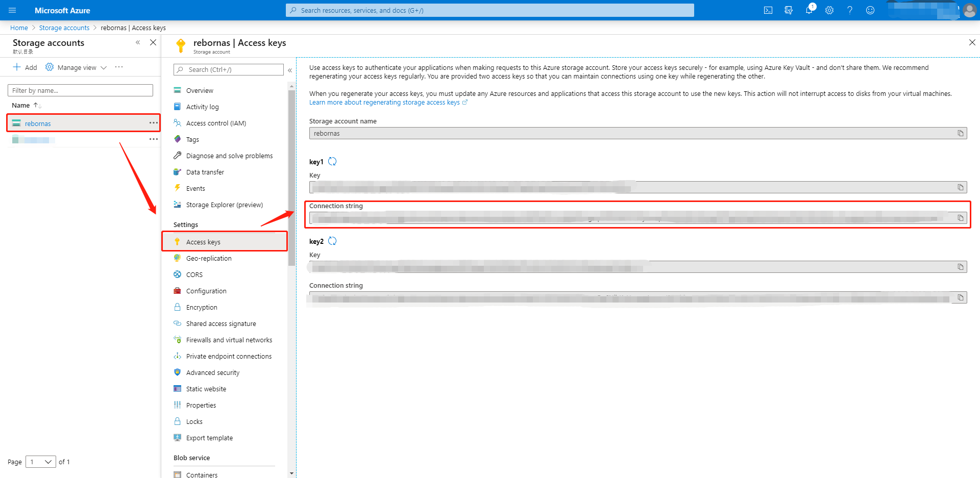
Task: Open Cloud Shell from the top bar
Action: (x=768, y=10)
